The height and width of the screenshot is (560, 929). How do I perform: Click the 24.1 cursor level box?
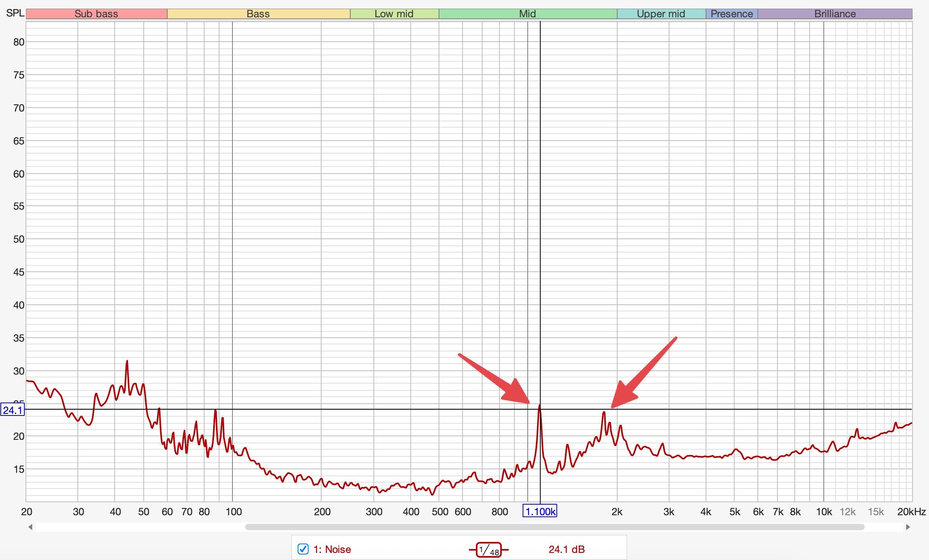pyautogui.click(x=13, y=410)
